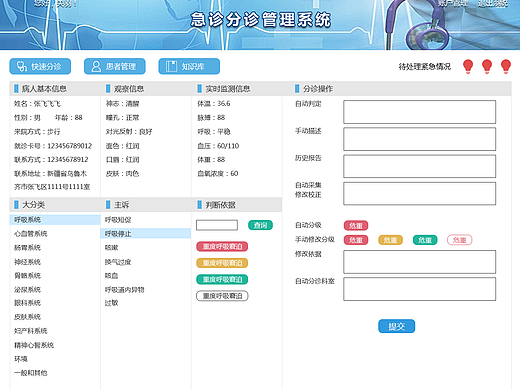Click the leftmost red alert bulb
Viewport: 520px width, 390px height.
(x=468, y=66)
